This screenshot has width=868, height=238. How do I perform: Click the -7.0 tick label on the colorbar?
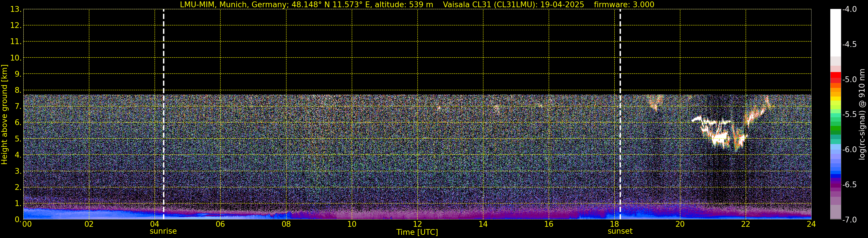click(849, 220)
